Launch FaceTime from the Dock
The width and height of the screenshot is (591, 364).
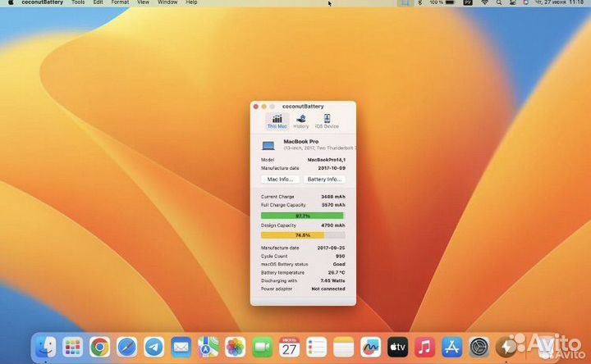(263, 347)
